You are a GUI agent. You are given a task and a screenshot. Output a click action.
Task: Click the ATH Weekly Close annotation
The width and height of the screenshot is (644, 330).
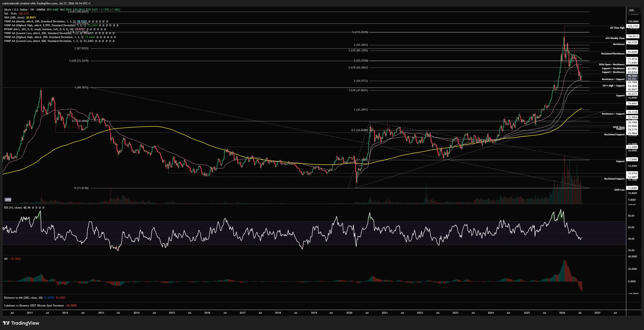[615, 38]
